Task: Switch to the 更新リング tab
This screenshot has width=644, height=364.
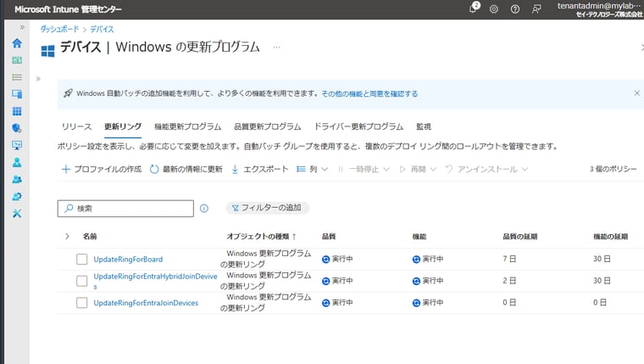Action: point(123,126)
